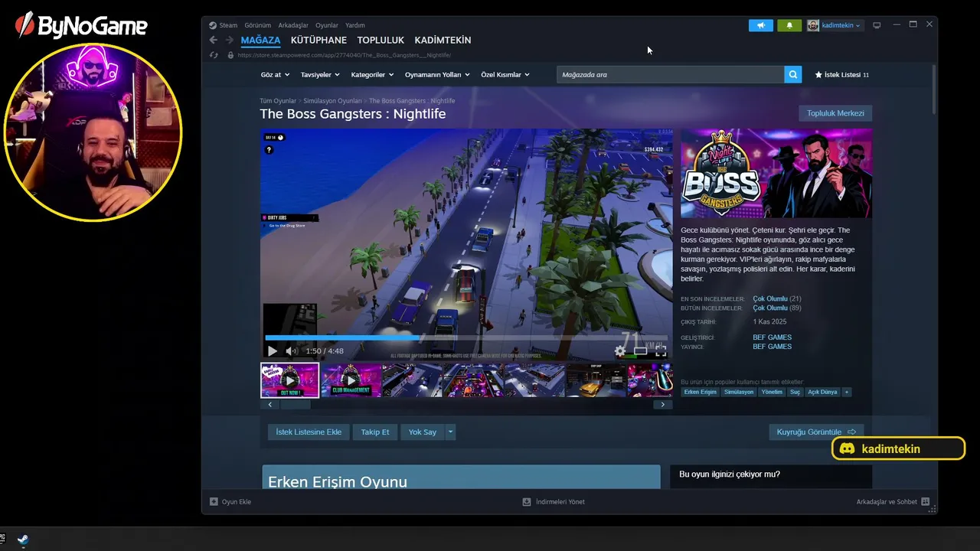
Task: Click the magnifier search button
Action: pyautogui.click(x=793, y=74)
